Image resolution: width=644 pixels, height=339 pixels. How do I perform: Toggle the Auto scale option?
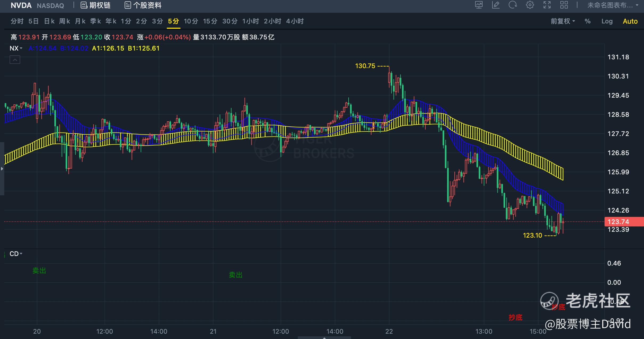tap(630, 21)
